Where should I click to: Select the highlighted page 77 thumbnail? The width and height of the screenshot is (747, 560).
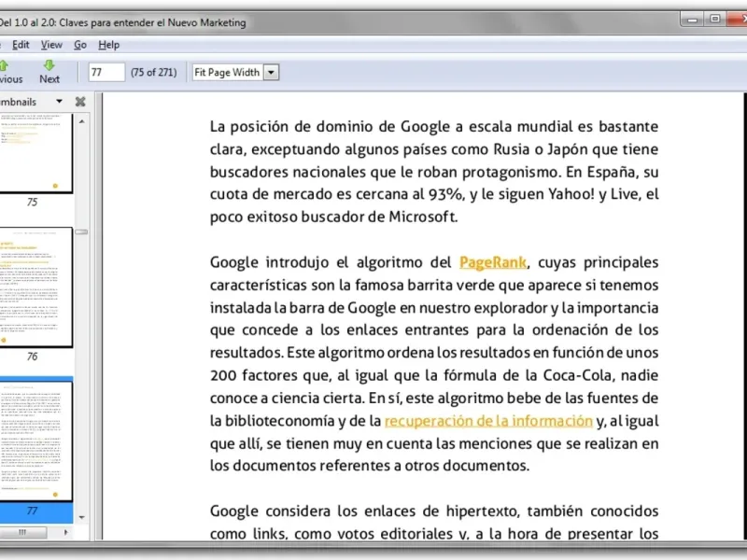[35, 441]
